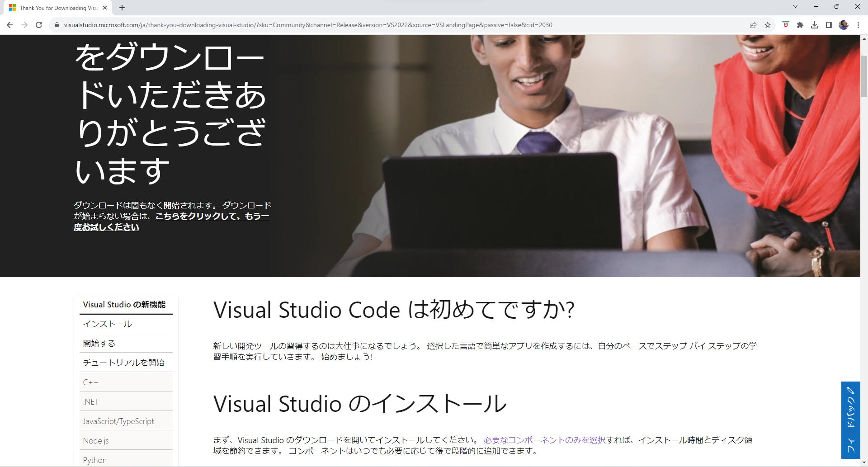Open Python sidebar item
Image resolution: width=868 pixels, height=467 pixels.
(x=126, y=460)
